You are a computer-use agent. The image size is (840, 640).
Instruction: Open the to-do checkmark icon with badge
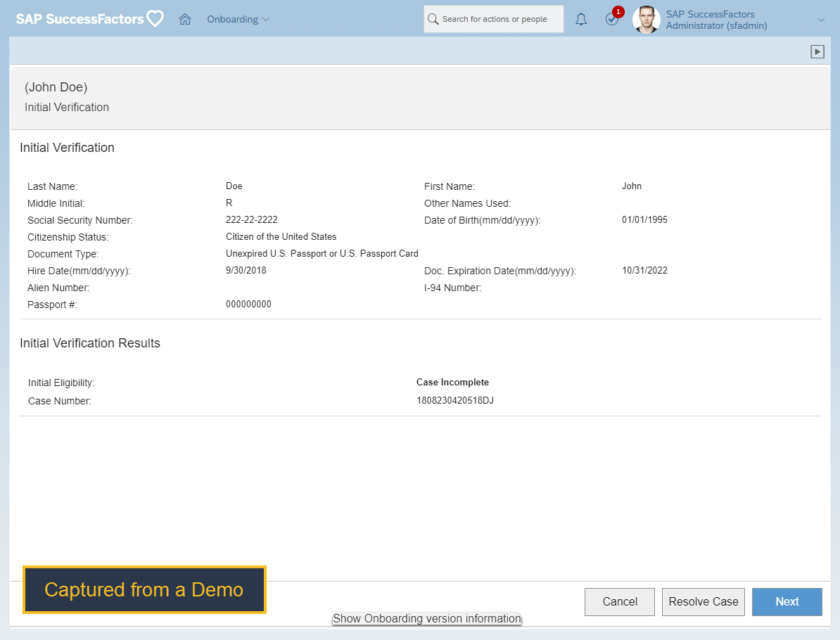[x=613, y=18]
